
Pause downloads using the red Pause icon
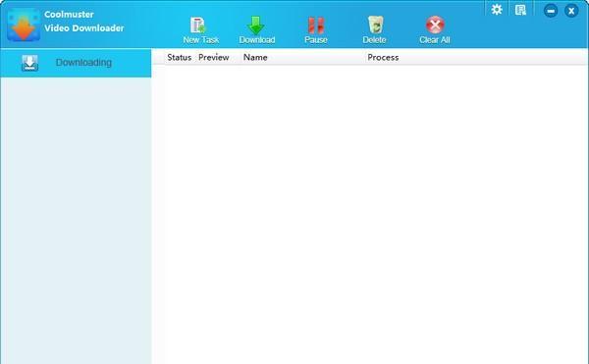point(315,26)
